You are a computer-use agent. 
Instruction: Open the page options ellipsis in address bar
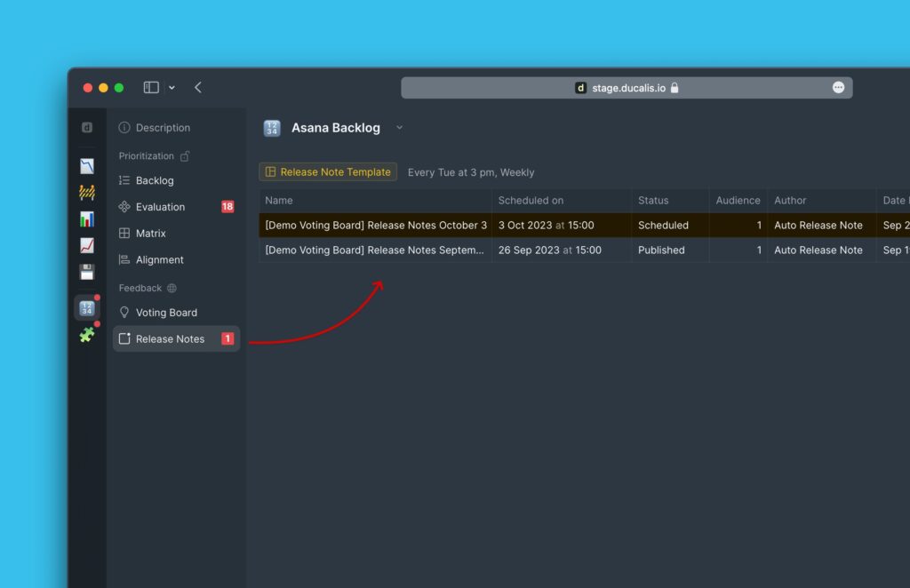[838, 87]
